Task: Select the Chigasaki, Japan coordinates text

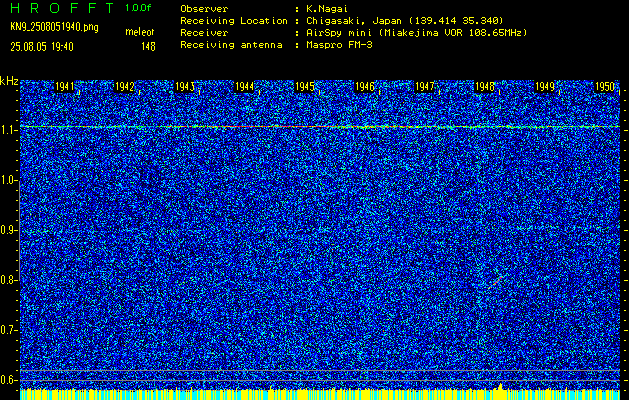Action: tap(405, 20)
